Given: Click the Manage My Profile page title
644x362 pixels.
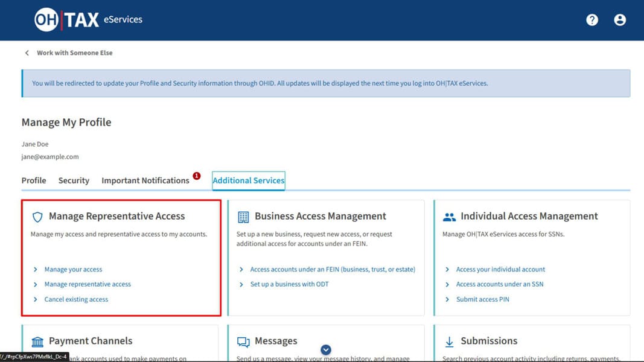Looking at the screenshot, I should click(66, 122).
